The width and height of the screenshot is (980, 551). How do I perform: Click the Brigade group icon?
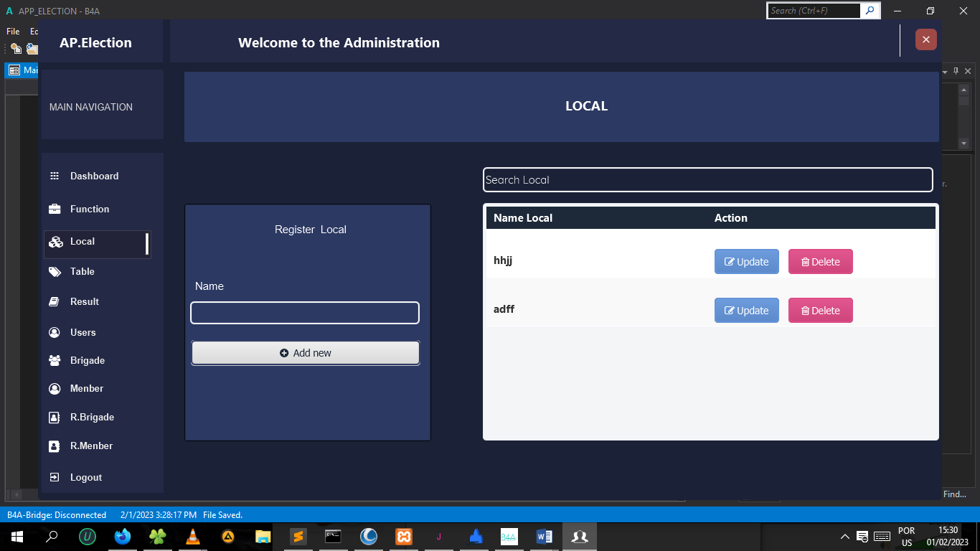coord(55,361)
